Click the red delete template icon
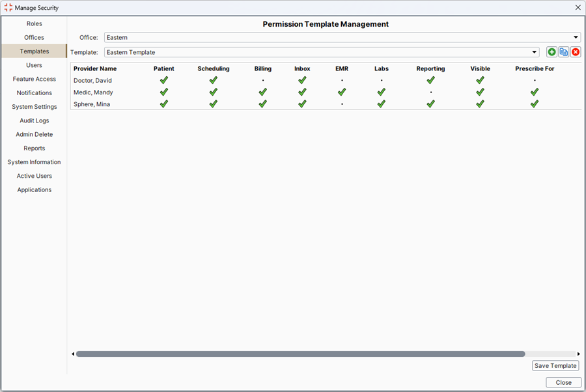The width and height of the screenshot is (586, 392). [x=576, y=52]
